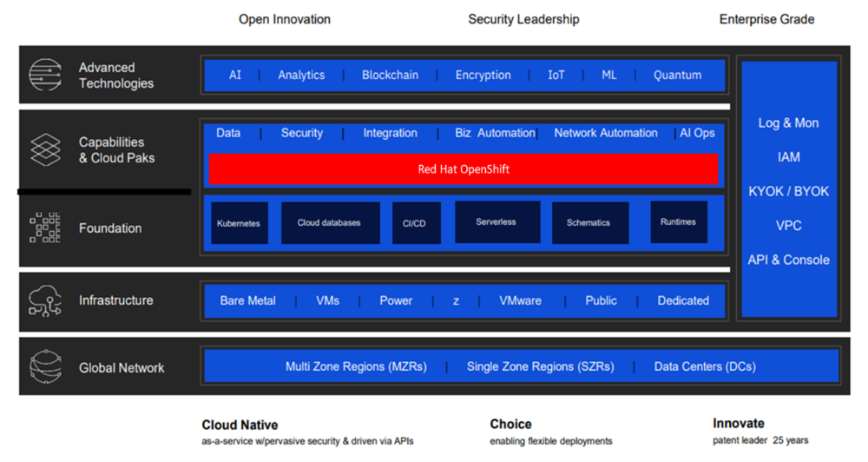Viewport: 868px width, 462px height.
Task: Click the z infrastructure label
Action: [x=456, y=301]
